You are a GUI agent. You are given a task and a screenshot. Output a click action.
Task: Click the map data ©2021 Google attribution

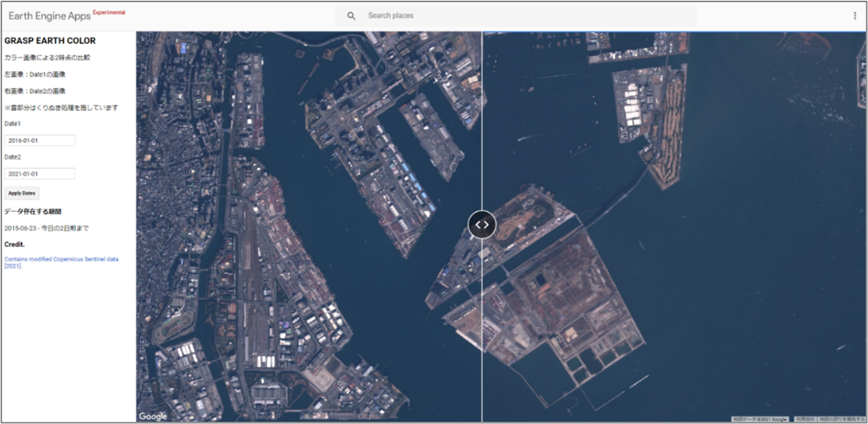pyautogui.click(x=762, y=419)
